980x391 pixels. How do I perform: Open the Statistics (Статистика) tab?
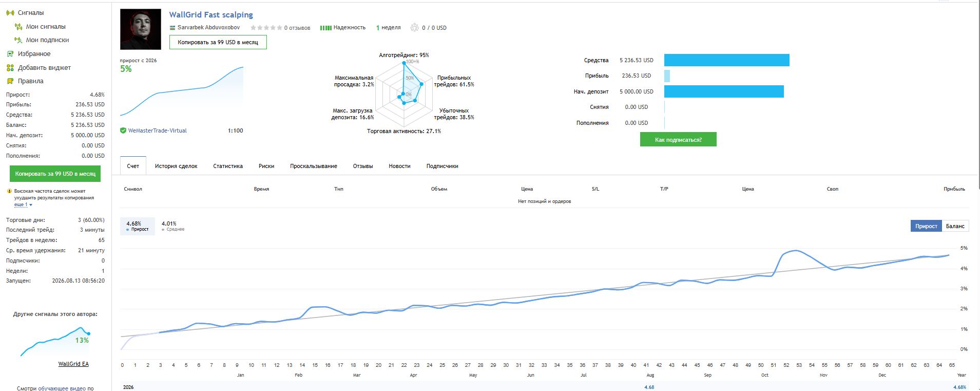point(228,166)
